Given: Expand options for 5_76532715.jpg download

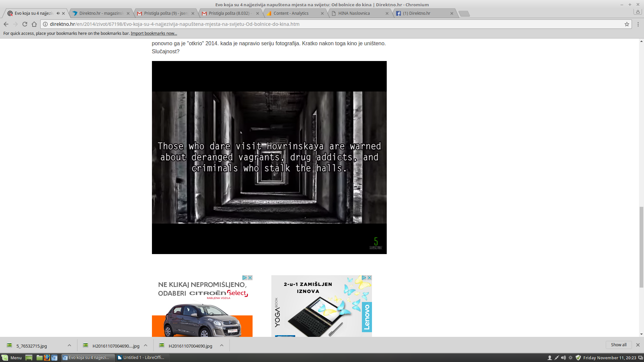Looking at the screenshot, I should [x=69, y=346].
